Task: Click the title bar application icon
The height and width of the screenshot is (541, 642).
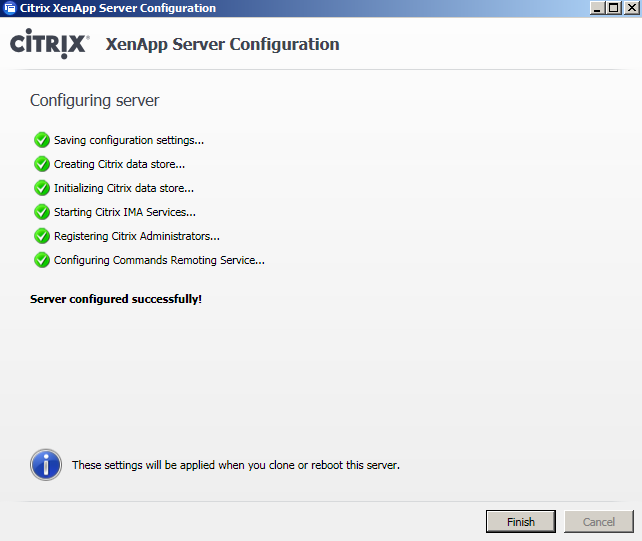Action: coord(9,8)
